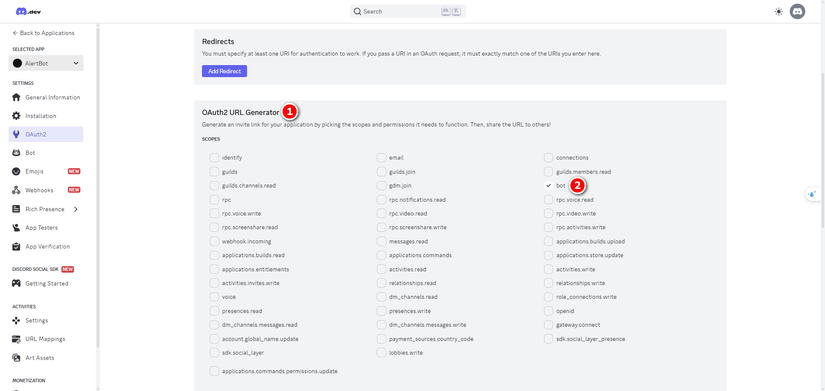Click the search magnifier icon
Viewport: 825px width, 391px height.
[x=358, y=12]
